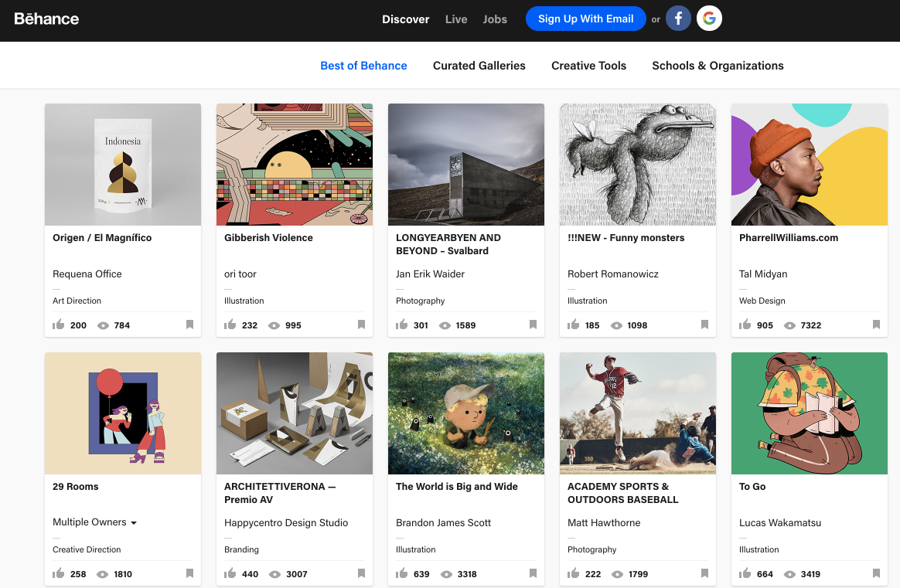Open Jan Erik Waider profile link
The width and height of the screenshot is (900, 588).
coord(431,274)
